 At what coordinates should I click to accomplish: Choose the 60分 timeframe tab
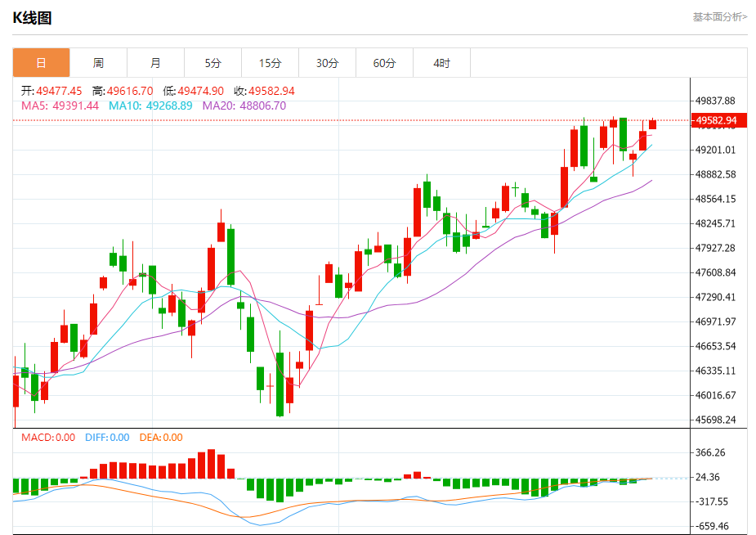click(x=384, y=63)
